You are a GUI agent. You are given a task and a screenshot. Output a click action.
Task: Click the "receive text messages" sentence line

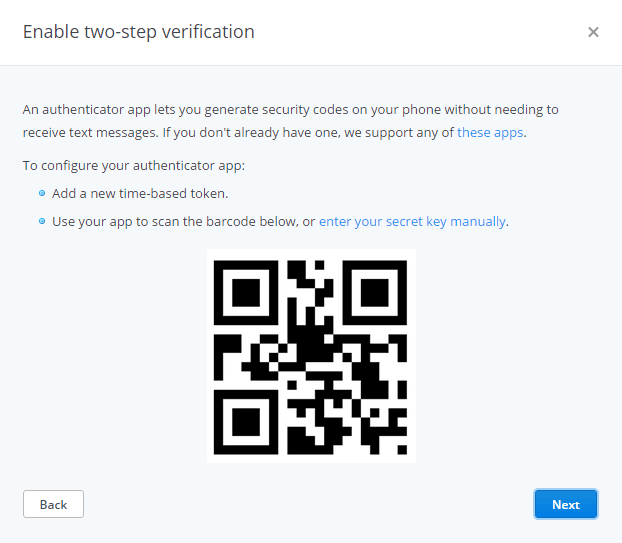(x=275, y=132)
